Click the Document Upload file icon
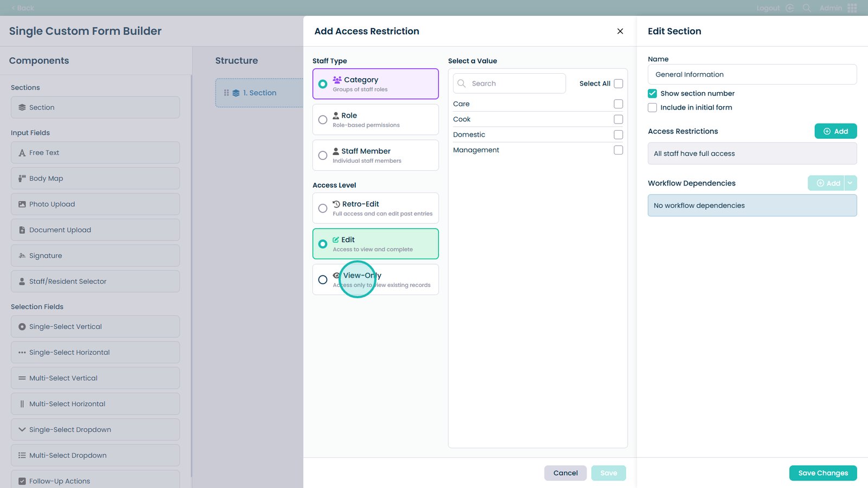Viewport: 868px width, 488px height. 22,230
